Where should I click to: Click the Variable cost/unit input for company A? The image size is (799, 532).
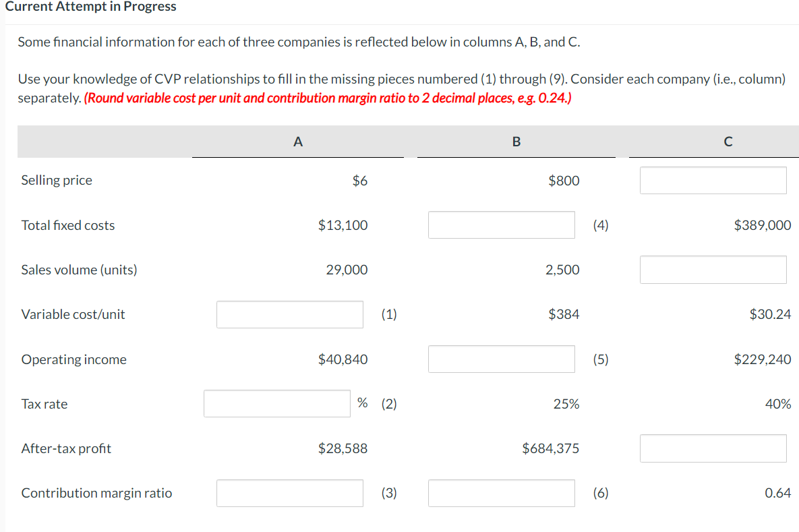(290, 314)
